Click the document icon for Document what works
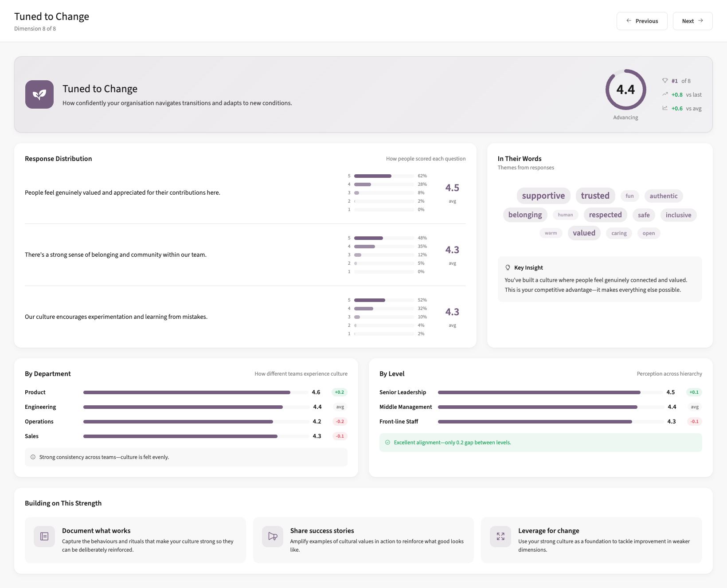Image resolution: width=727 pixels, height=588 pixels. [44, 536]
